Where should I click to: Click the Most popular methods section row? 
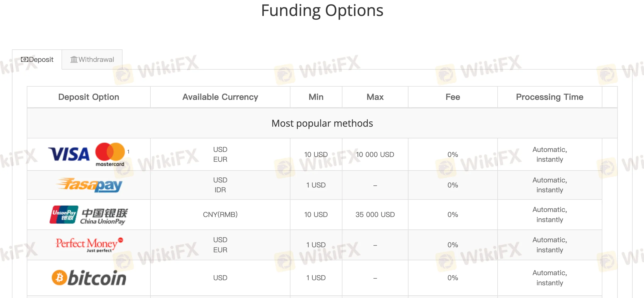tap(322, 123)
